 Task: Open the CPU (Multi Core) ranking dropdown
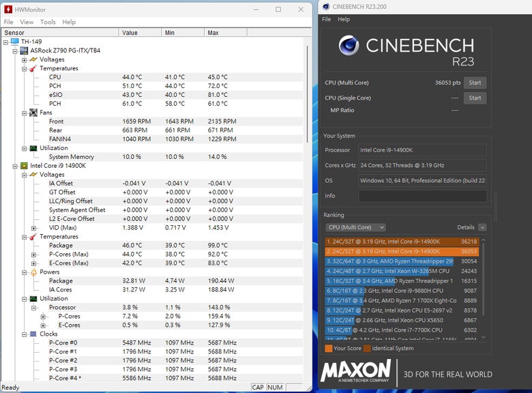coord(355,227)
